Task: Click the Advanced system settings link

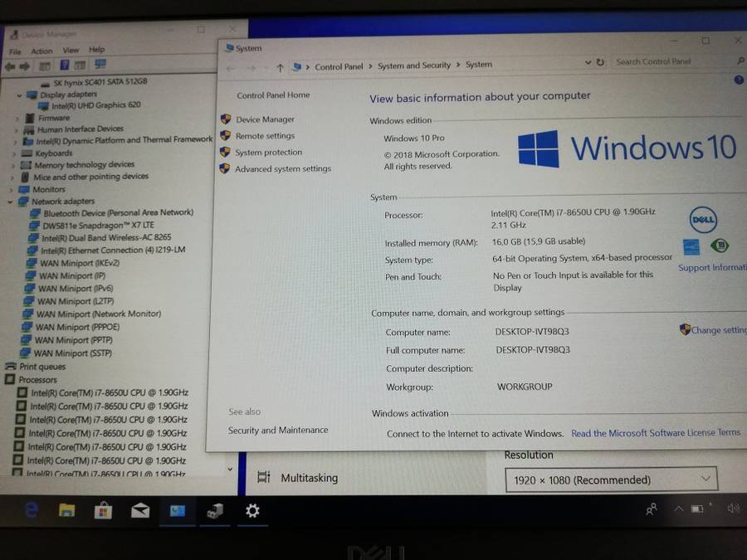Action: click(282, 169)
